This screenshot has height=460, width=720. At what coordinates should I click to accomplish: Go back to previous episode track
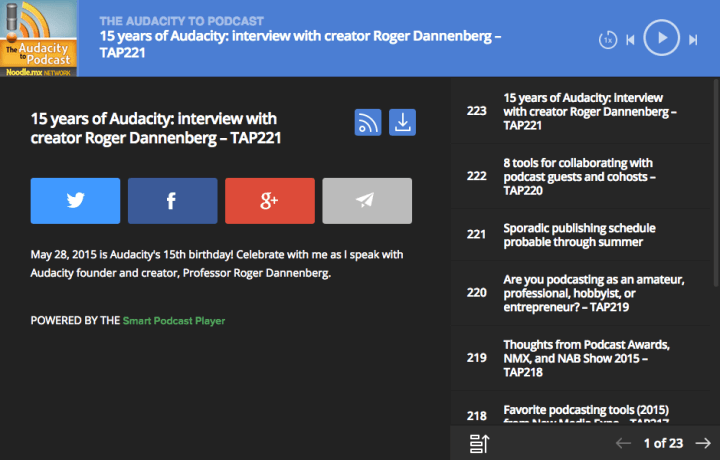(630, 40)
